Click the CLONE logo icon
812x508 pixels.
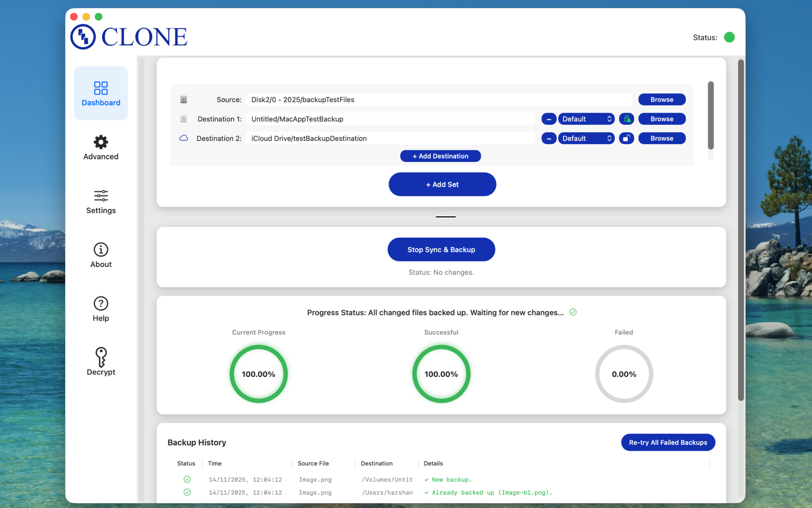click(x=83, y=37)
